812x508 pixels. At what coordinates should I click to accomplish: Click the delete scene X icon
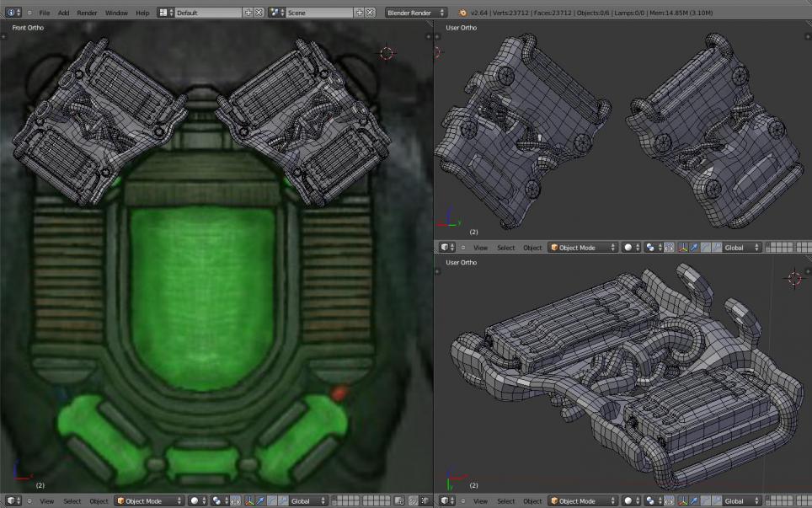coord(371,13)
